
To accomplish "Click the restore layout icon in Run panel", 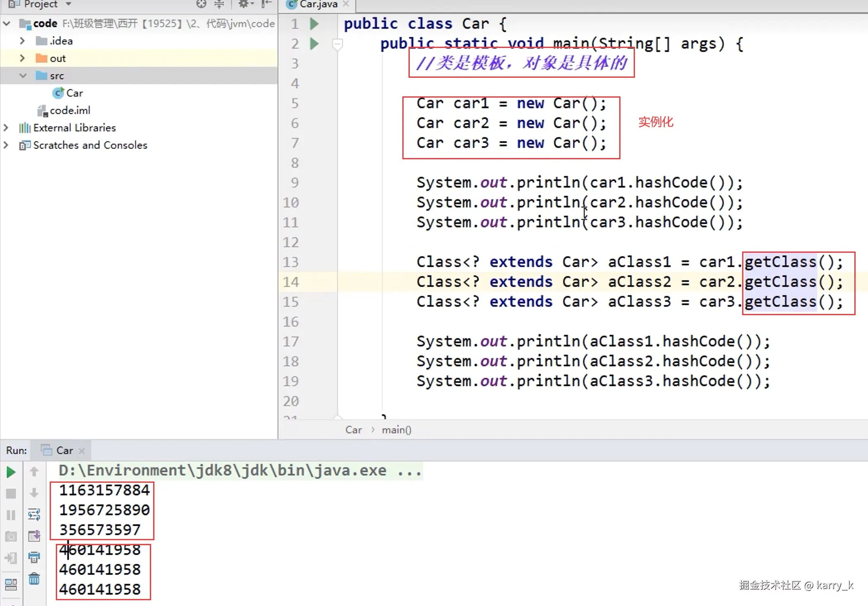I will (11, 584).
